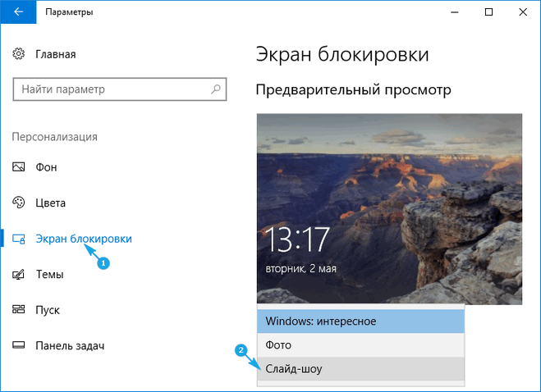Click the tiles icon beside Пуск
The width and height of the screenshot is (541, 392).
tap(19, 310)
